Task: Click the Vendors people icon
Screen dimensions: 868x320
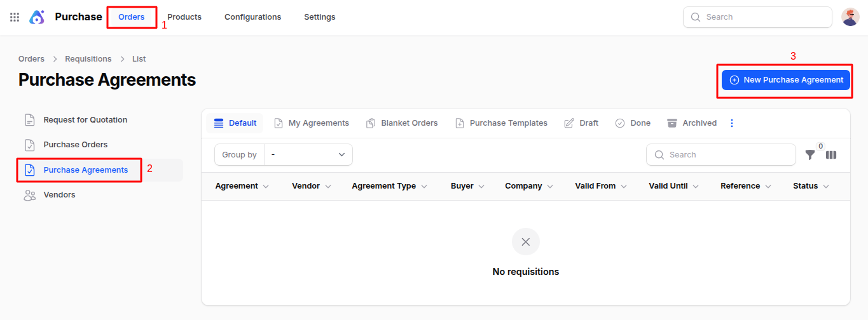Action: pyautogui.click(x=29, y=195)
